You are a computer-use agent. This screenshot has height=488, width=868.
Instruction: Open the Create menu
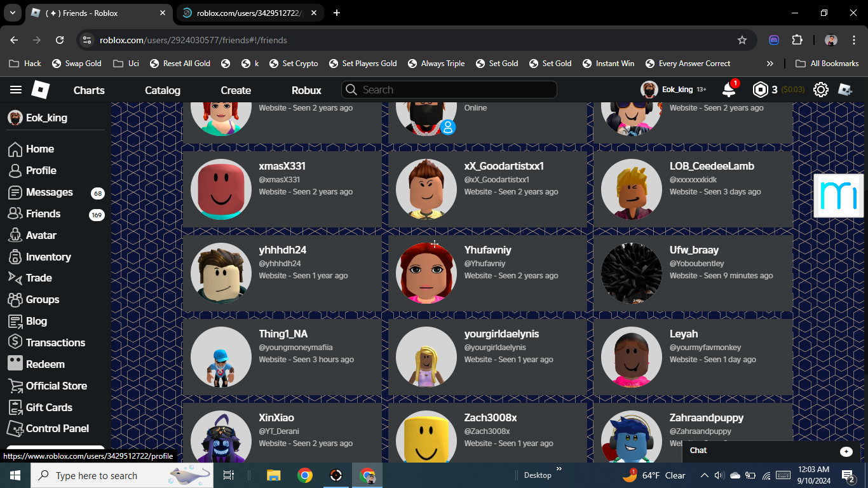tap(236, 90)
